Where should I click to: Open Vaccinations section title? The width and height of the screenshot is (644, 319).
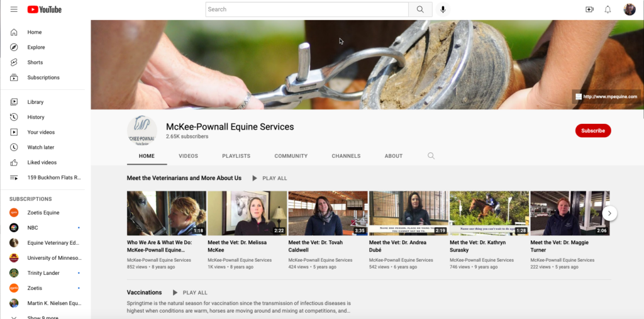click(x=144, y=293)
